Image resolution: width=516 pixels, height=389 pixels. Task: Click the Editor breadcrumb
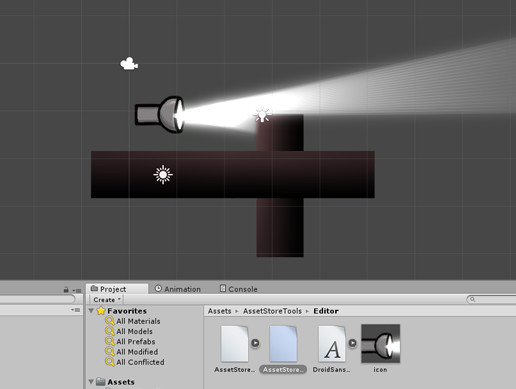pyautogui.click(x=326, y=311)
